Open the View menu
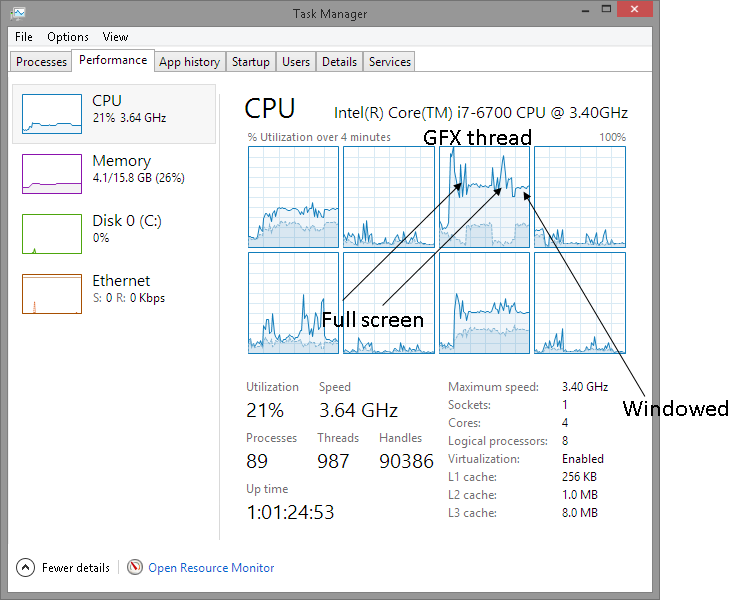The image size is (745, 600). [x=115, y=37]
